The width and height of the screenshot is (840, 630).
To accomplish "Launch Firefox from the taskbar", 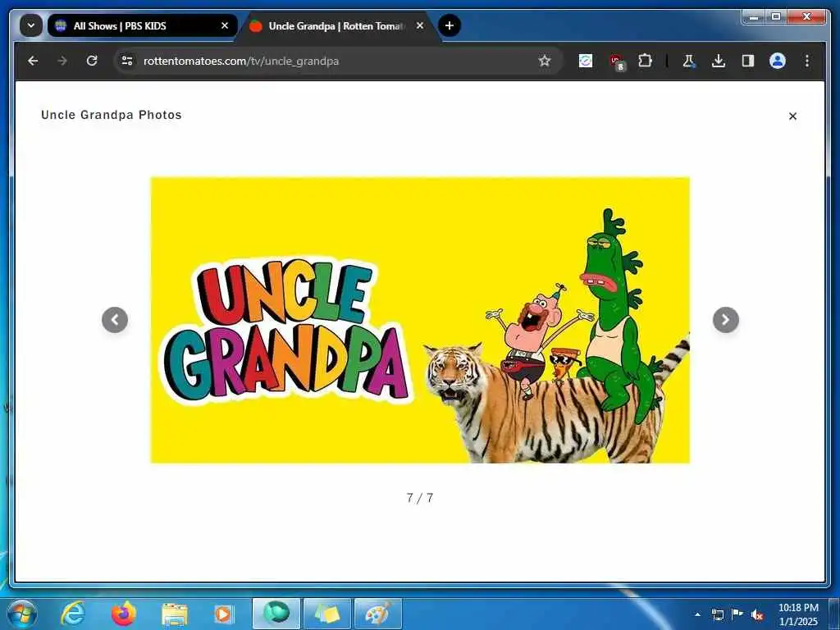I will click(x=124, y=614).
